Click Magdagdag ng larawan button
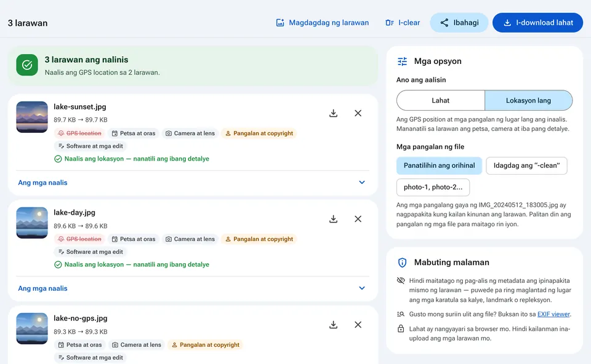This screenshot has width=591, height=364. (x=322, y=23)
